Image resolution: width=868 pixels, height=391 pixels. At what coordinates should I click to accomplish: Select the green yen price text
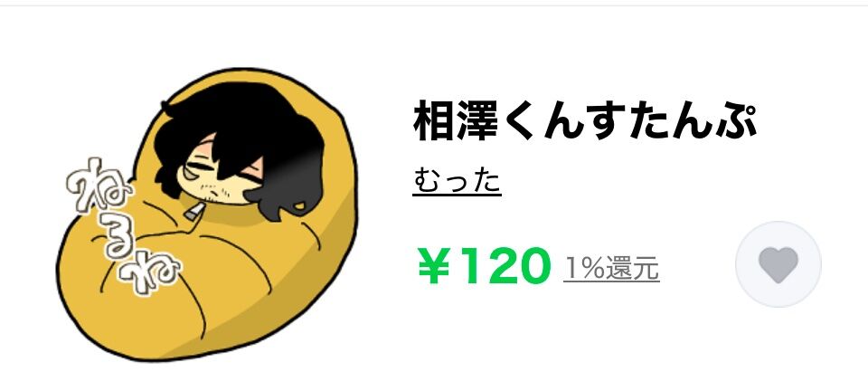pos(485,266)
